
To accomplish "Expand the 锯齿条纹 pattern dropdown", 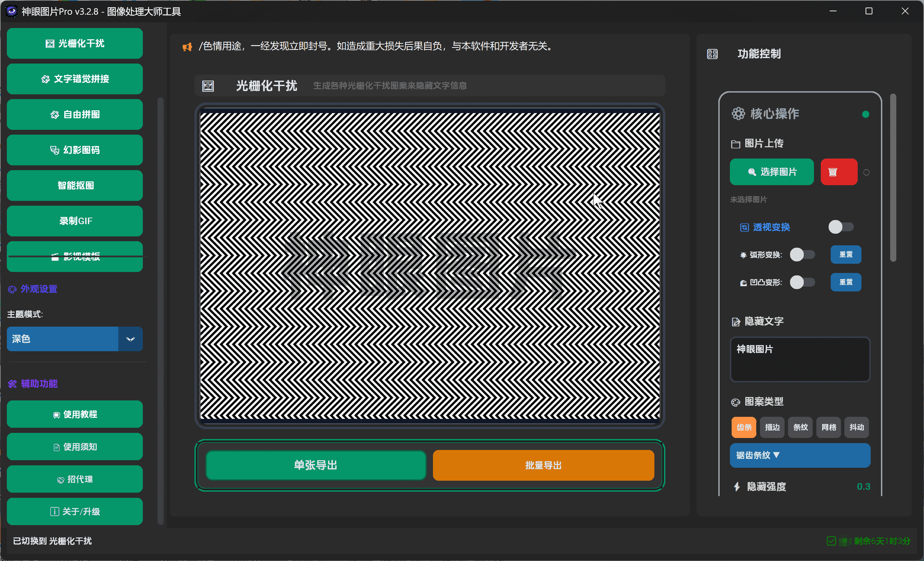I will click(800, 455).
